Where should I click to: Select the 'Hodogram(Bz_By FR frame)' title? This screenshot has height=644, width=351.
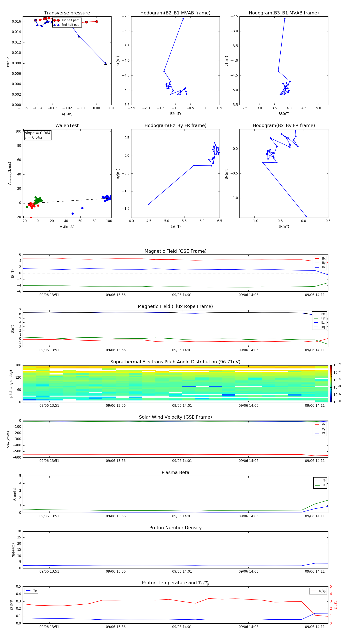point(175,125)
